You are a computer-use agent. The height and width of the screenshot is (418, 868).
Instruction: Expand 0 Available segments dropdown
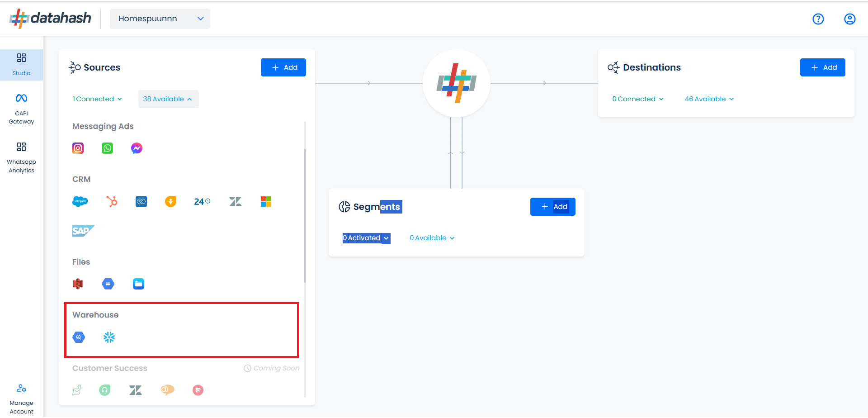tap(432, 238)
